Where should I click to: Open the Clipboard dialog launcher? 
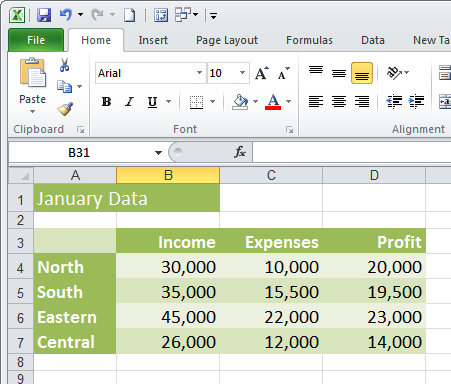point(80,129)
